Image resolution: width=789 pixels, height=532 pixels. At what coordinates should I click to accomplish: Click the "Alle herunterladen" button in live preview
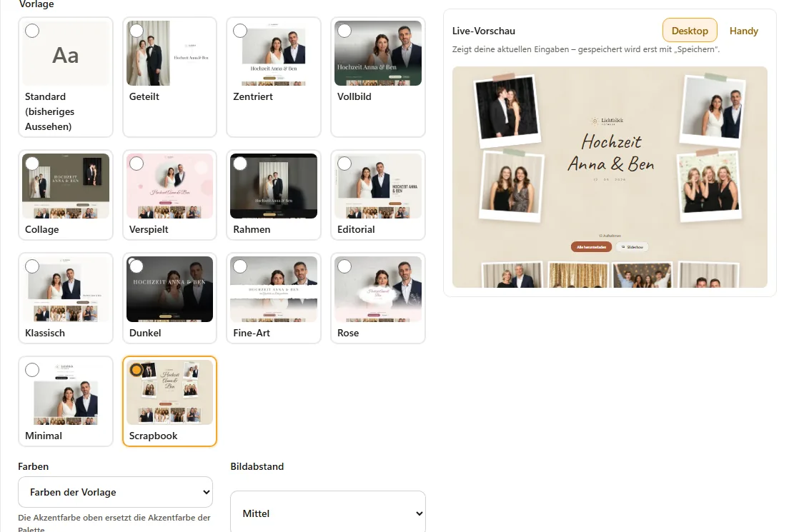click(x=591, y=247)
